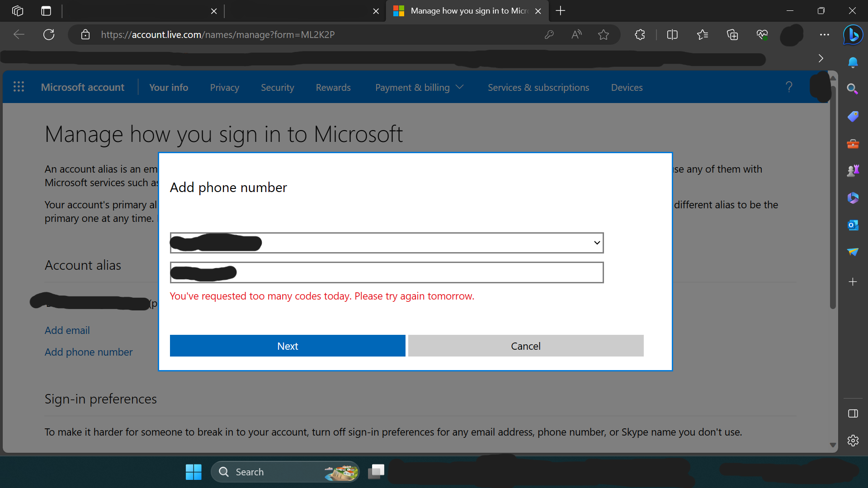
Task: Click the browser favorites star icon
Action: point(604,34)
